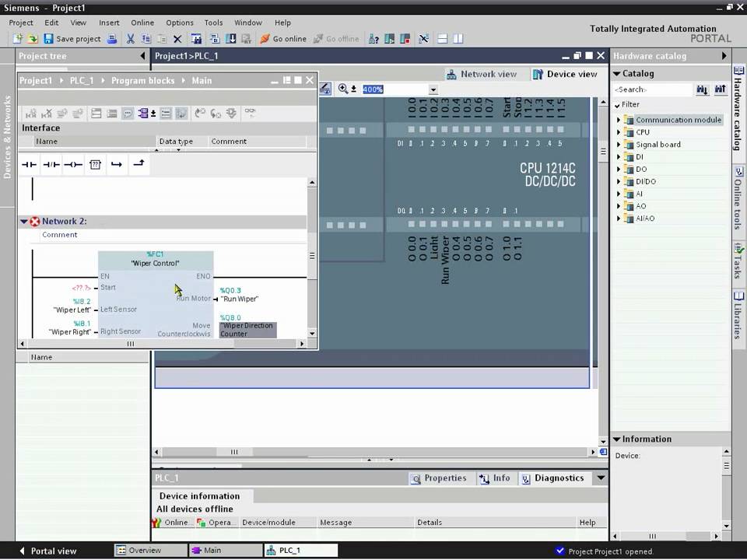The image size is (747, 560).
Task: Expand the AI/AO catalog folder
Action: pos(619,219)
